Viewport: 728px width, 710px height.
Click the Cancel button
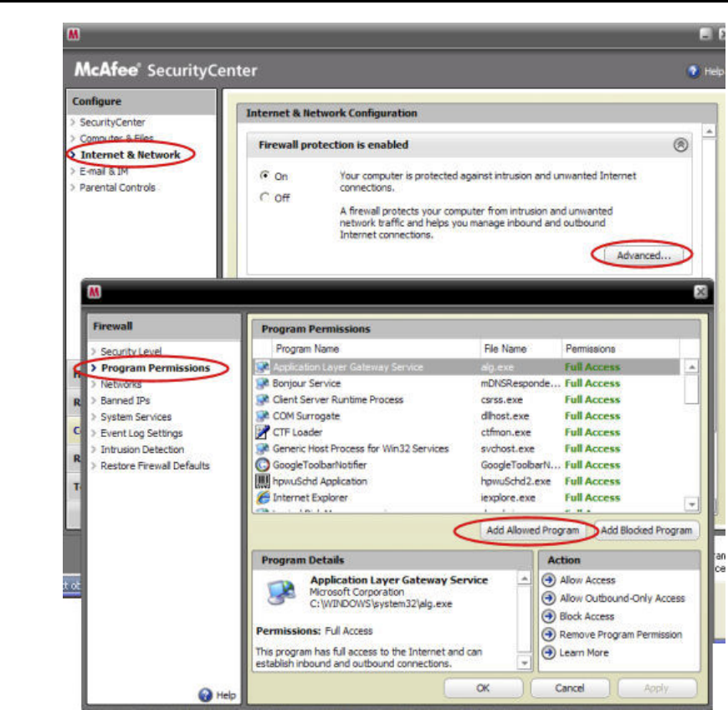tap(570, 687)
